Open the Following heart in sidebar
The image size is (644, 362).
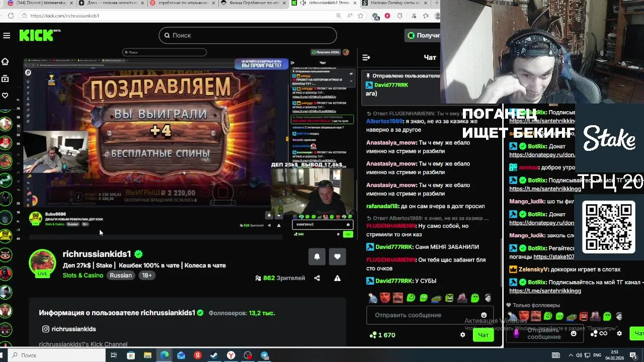[x=5, y=95]
